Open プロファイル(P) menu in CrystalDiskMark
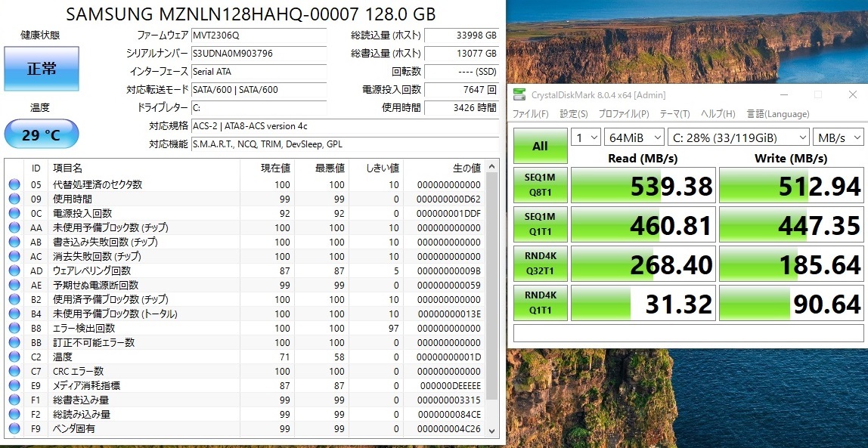Viewport: 868px width, 448px height. pyautogui.click(x=623, y=114)
